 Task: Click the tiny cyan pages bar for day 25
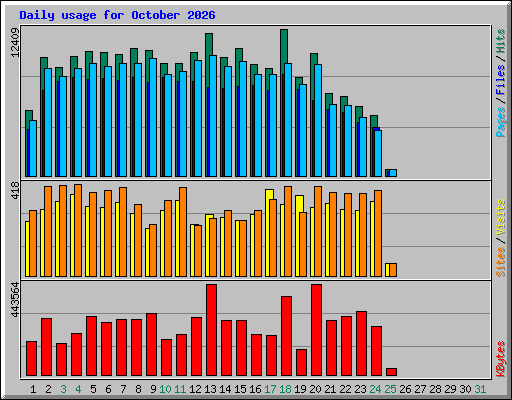[393, 173]
